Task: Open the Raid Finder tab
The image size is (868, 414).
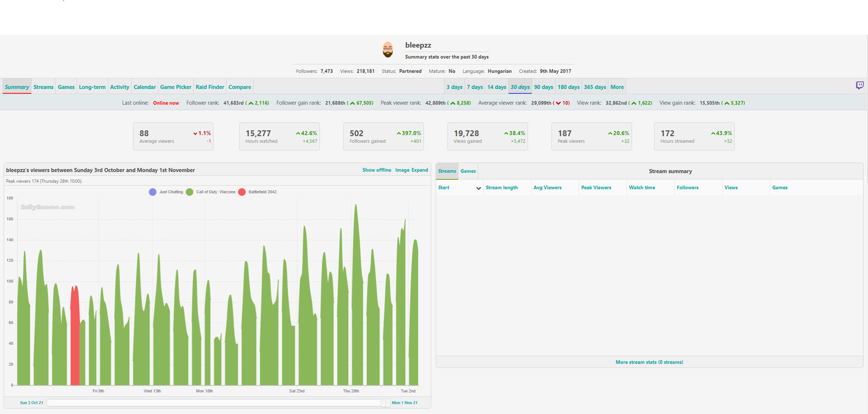Action: [210, 87]
